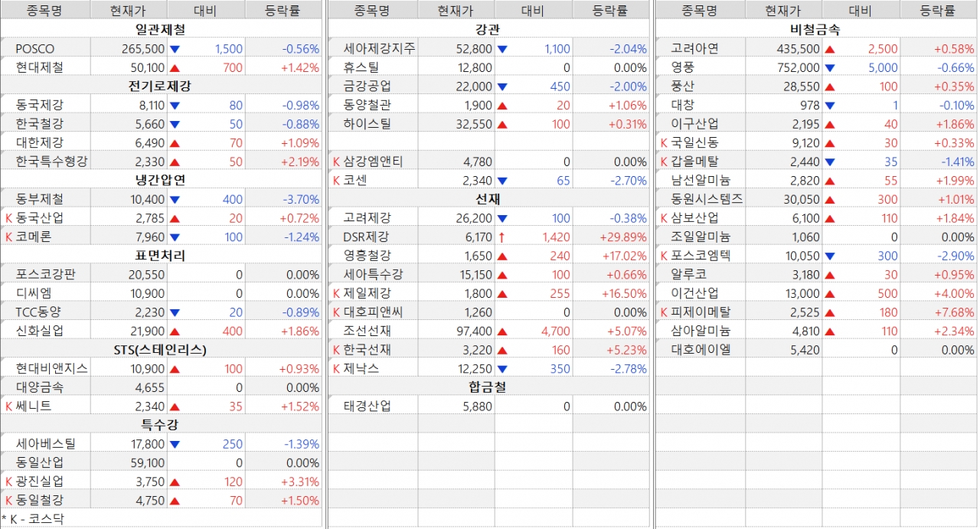Viewport: 980px width, 529px height.
Task: Click the red up arrow beside 현대제철
Action: 174,67
